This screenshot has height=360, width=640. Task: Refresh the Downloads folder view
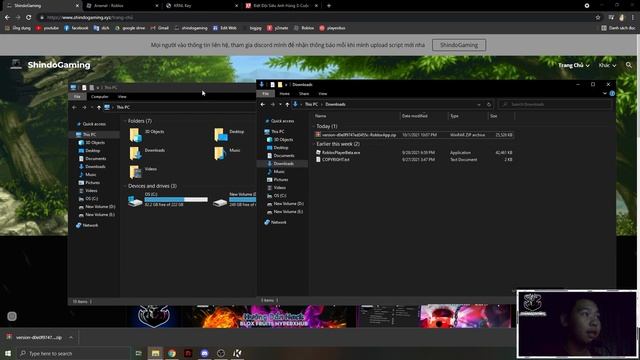click(489, 104)
